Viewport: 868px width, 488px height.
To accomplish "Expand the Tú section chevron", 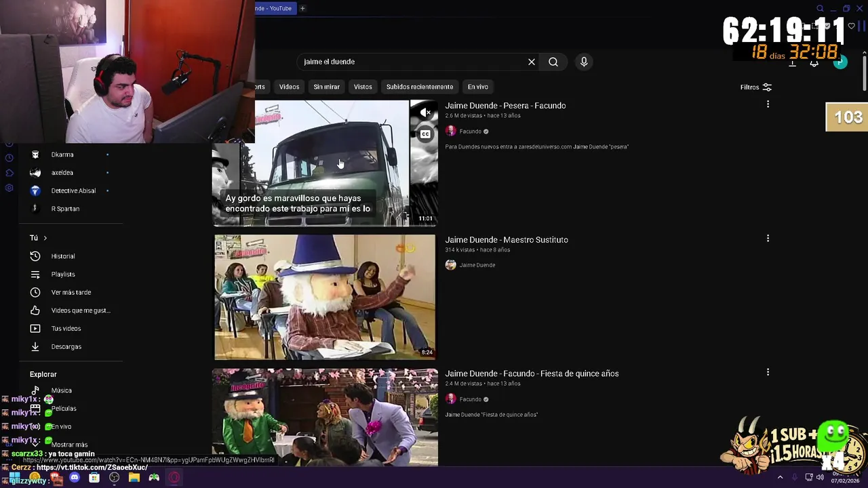I will pos(45,238).
